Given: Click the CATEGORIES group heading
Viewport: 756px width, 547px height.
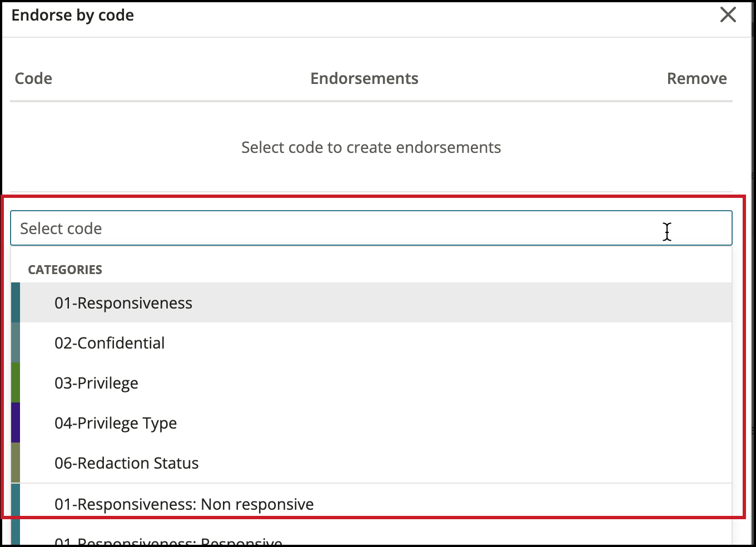Looking at the screenshot, I should 65,270.
